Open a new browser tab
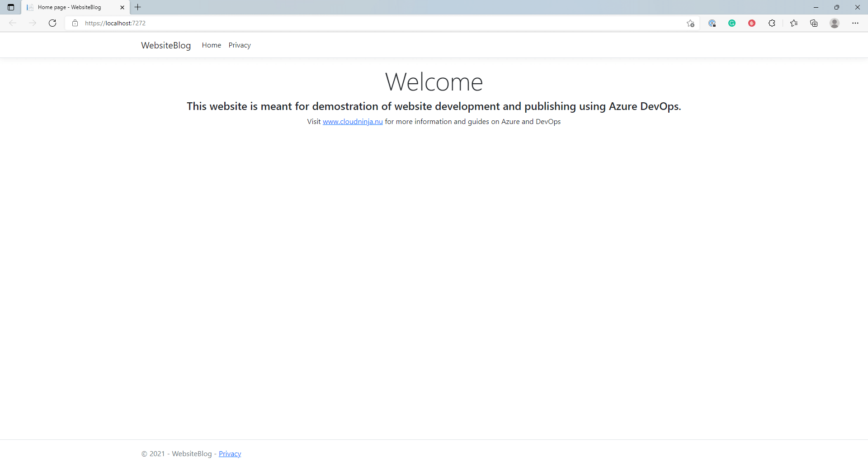Viewport: 868px width, 467px height. click(x=138, y=7)
